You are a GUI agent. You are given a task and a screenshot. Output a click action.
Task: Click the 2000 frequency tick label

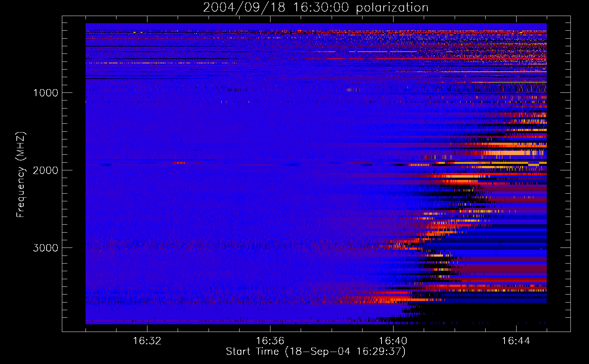[x=46, y=170]
